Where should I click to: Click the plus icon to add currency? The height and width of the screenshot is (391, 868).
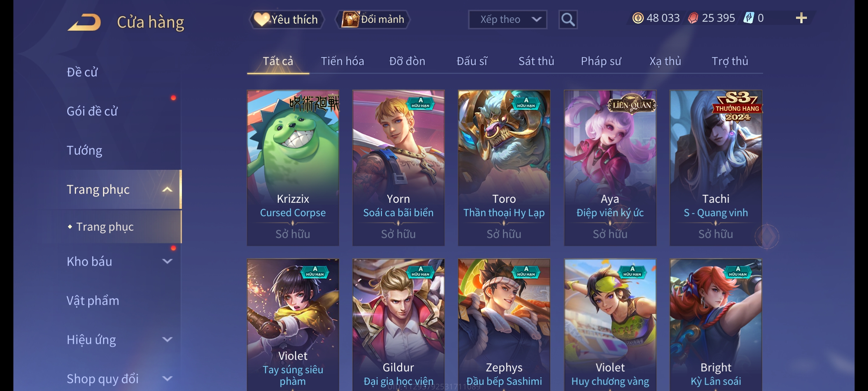[x=801, y=18]
